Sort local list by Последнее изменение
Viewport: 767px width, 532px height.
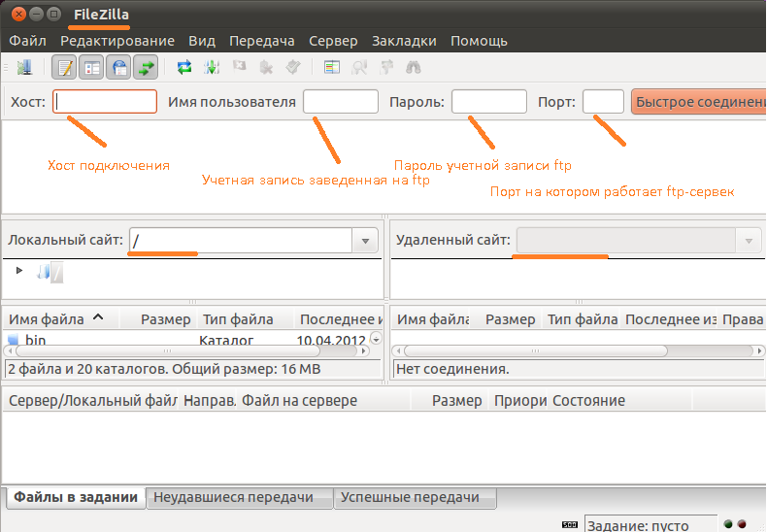coord(339,319)
